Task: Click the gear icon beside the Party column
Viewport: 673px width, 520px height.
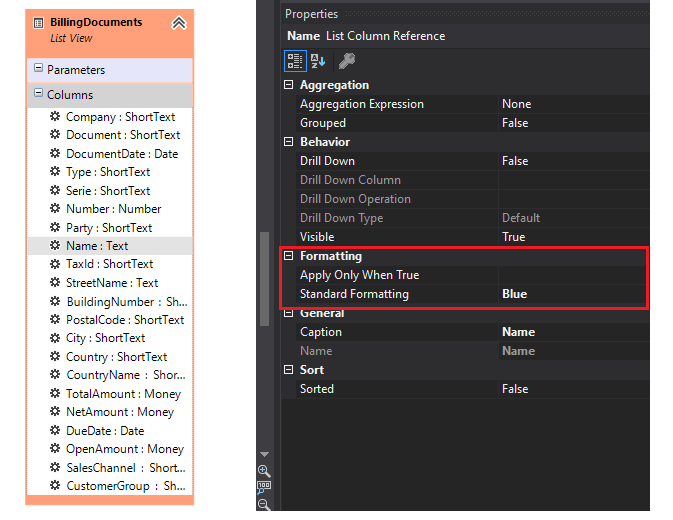Action: (x=55, y=227)
